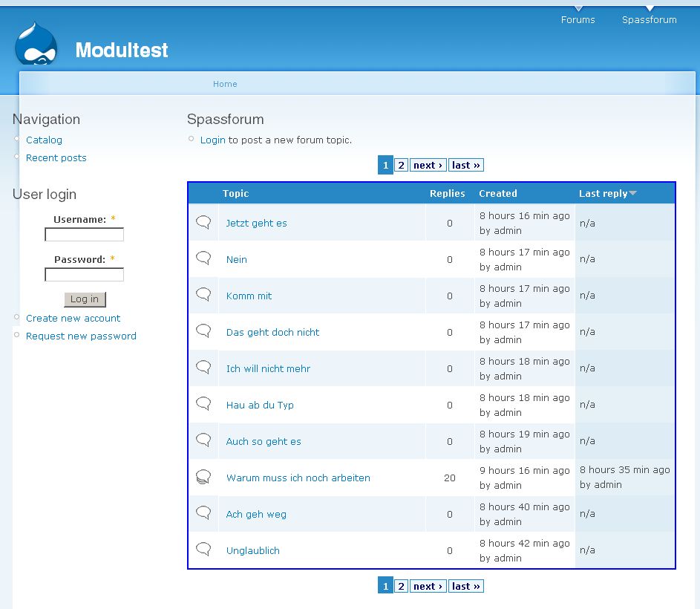Open the Forums menu item
The width and height of the screenshot is (700, 609).
click(x=578, y=20)
